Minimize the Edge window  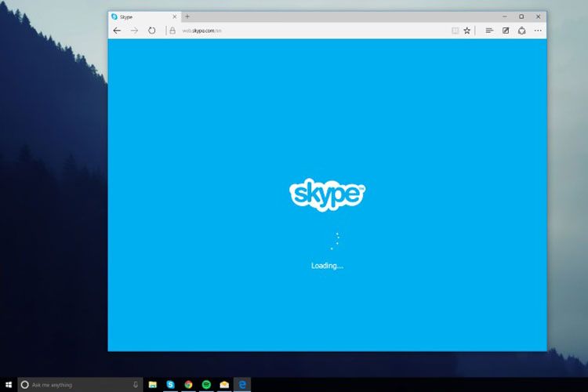[x=505, y=16]
